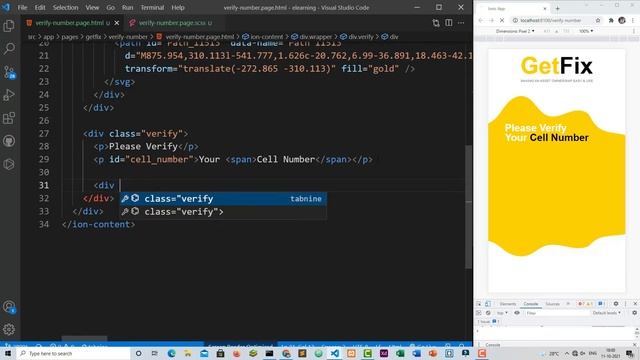
Task: Open the Edit menu
Action: coord(40,7)
